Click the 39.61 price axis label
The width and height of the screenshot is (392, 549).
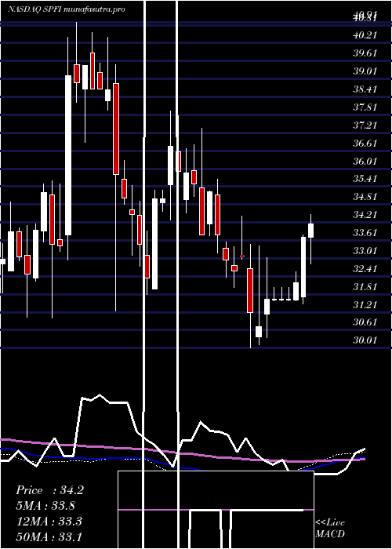[365, 53]
